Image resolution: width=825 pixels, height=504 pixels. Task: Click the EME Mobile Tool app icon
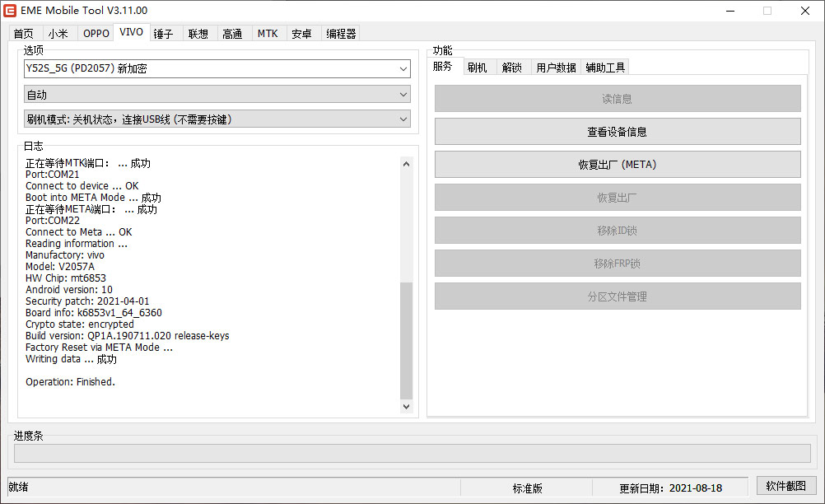[10, 11]
